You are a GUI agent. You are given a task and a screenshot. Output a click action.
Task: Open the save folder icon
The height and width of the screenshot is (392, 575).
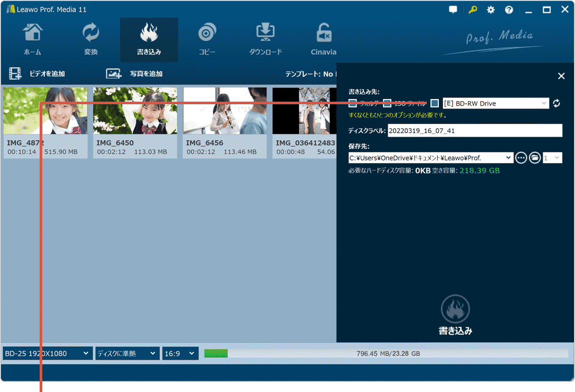[535, 157]
